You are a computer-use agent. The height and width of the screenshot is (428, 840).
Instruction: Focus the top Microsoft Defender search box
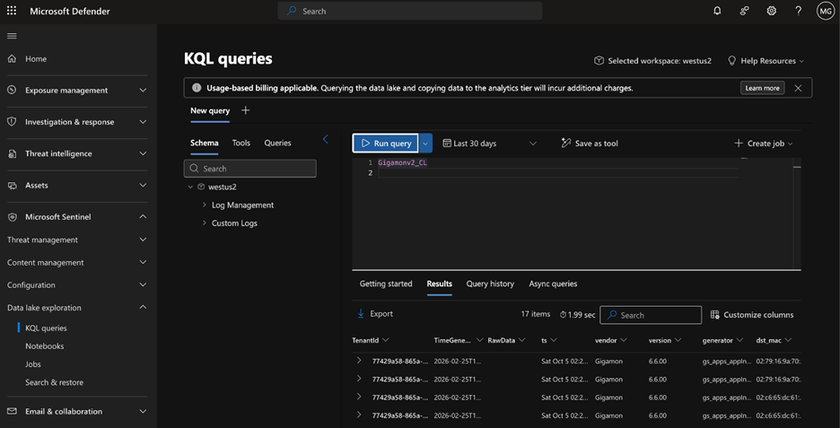[410, 11]
